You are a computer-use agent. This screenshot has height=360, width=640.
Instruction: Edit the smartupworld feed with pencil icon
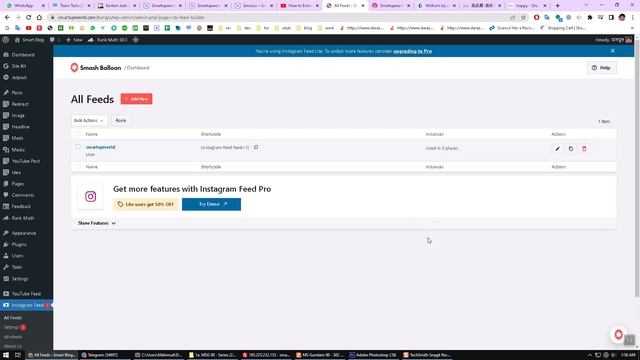point(557,149)
